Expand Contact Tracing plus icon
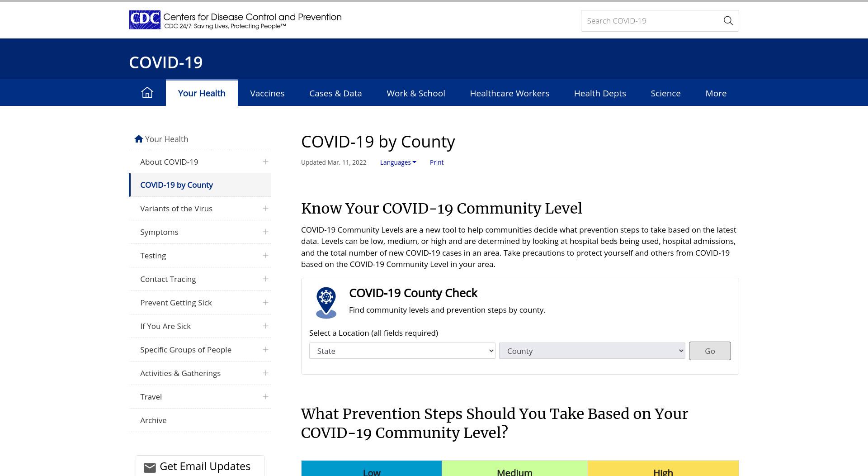The height and width of the screenshot is (476, 868). pyautogui.click(x=265, y=279)
